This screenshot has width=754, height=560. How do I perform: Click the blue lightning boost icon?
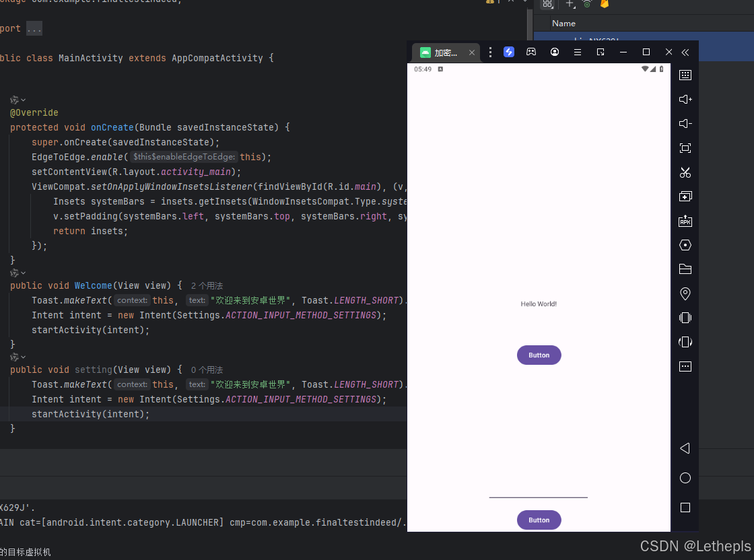tap(509, 52)
